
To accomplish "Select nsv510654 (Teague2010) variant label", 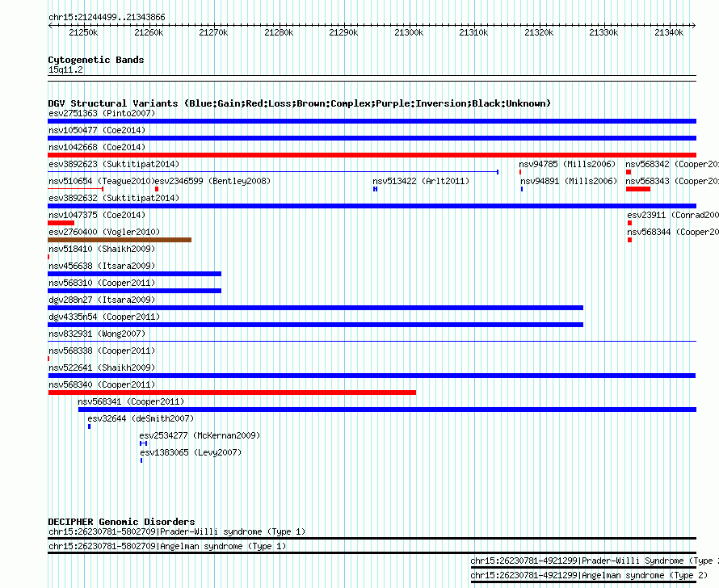I will (102, 181).
